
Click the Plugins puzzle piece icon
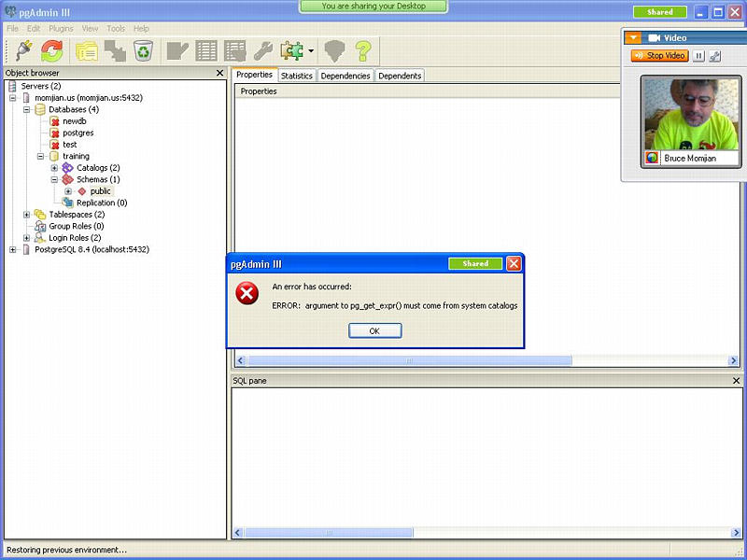[x=291, y=50]
